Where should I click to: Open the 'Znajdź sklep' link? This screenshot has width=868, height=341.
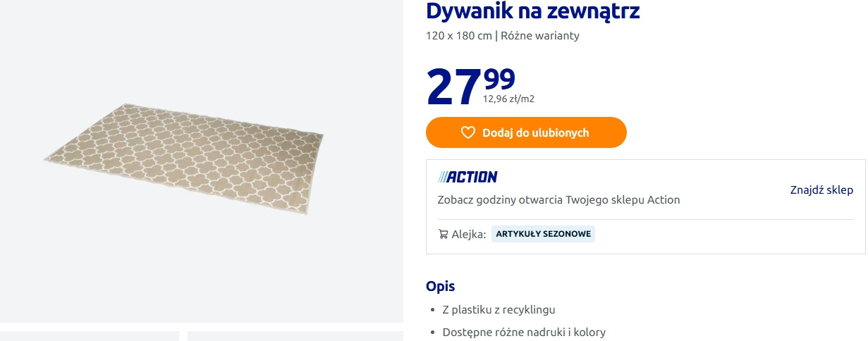click(821, 190)
